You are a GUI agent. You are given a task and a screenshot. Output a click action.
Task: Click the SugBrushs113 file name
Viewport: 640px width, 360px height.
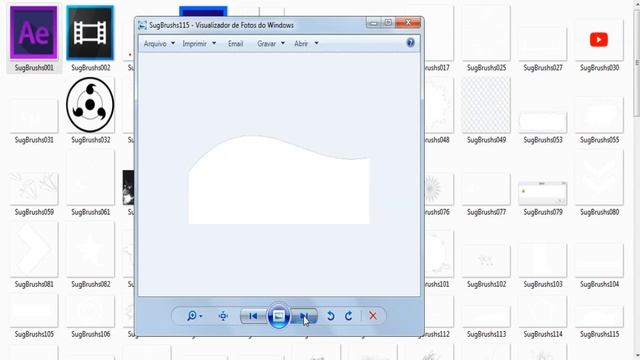(x=486, y=334)
